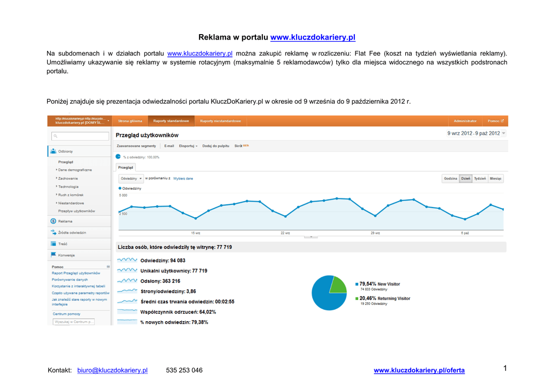Open the Strona główna tab
Viewport: 554px width, 392px height.
tap(130, 121)
